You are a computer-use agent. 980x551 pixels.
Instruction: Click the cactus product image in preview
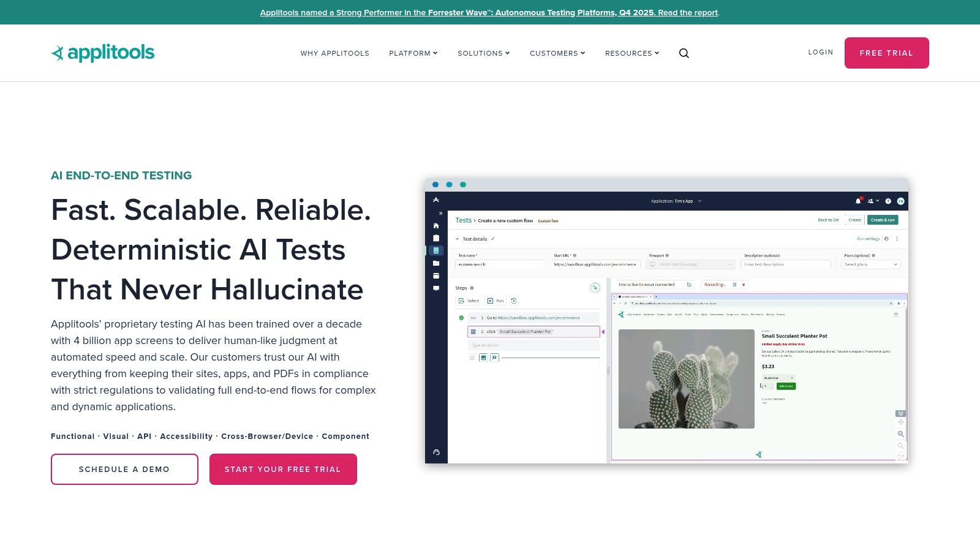[x=686, y=379]
